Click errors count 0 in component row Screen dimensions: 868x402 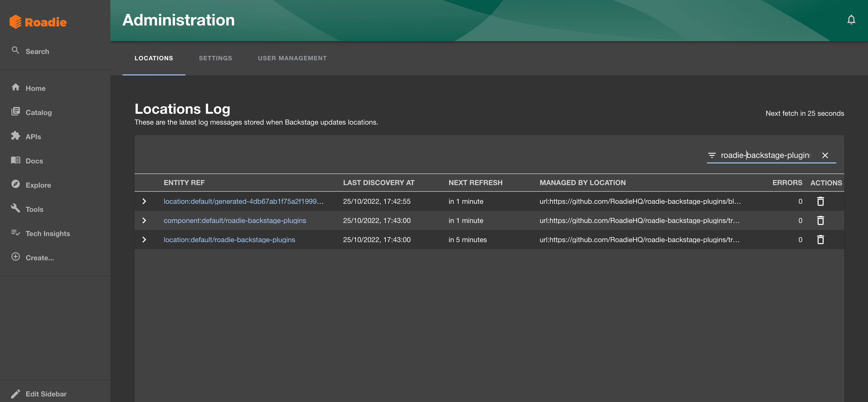(800, 221)
